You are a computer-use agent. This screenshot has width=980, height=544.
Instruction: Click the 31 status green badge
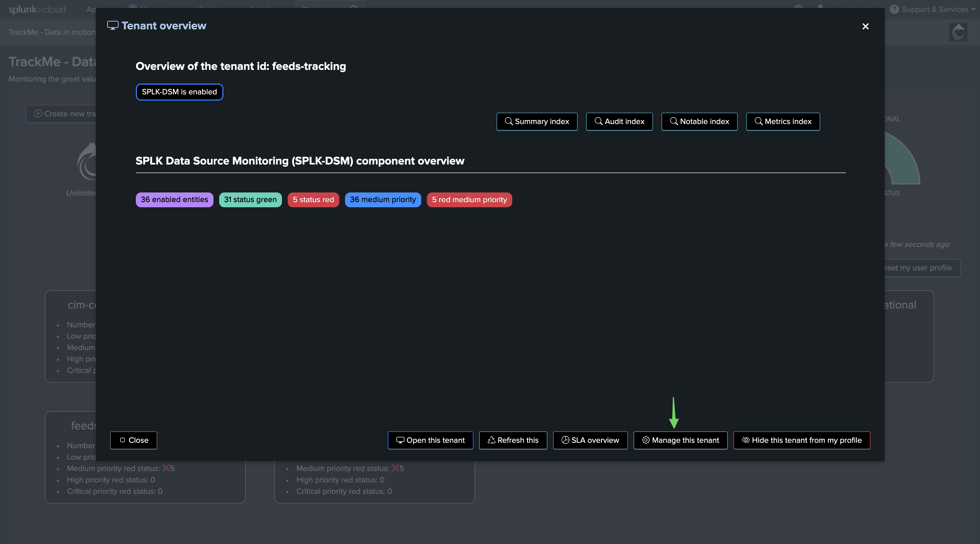pyautogui.click(x=250, y=200)
